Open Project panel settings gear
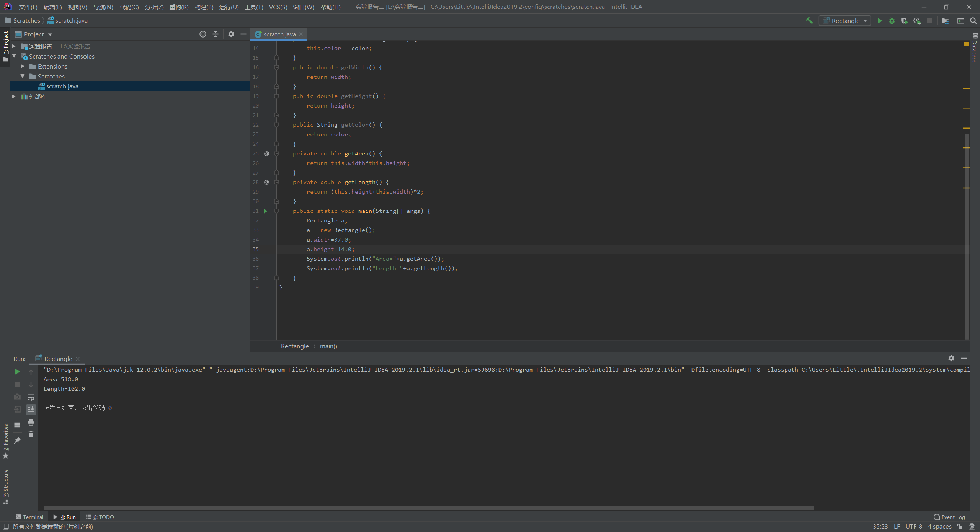980x532 pixels. coord(231,34)
